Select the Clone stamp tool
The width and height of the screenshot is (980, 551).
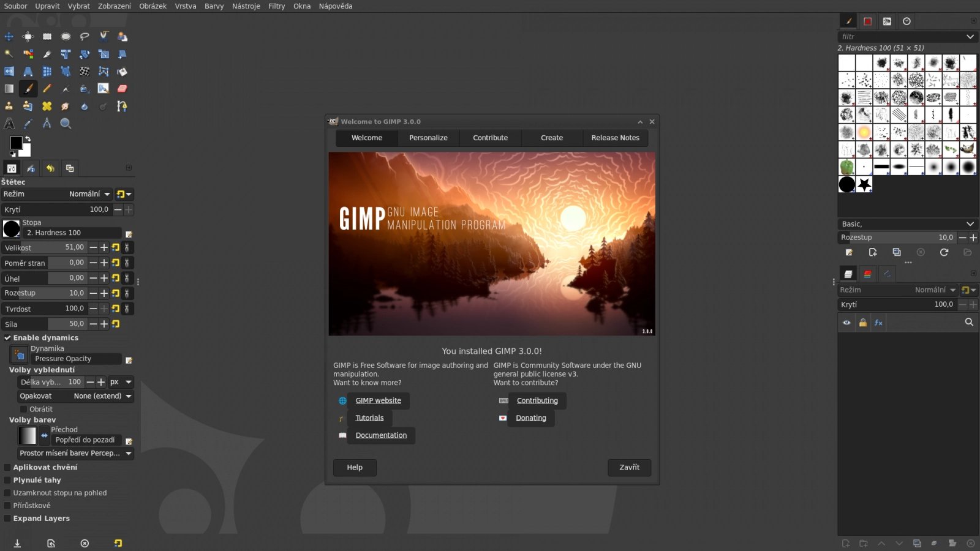coord(9,106)
